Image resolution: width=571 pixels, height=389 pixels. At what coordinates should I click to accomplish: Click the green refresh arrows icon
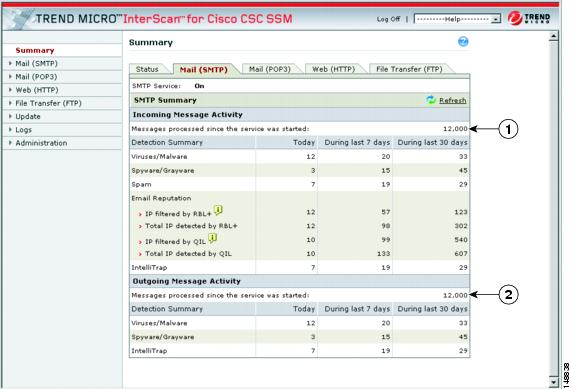click(431, 100)
